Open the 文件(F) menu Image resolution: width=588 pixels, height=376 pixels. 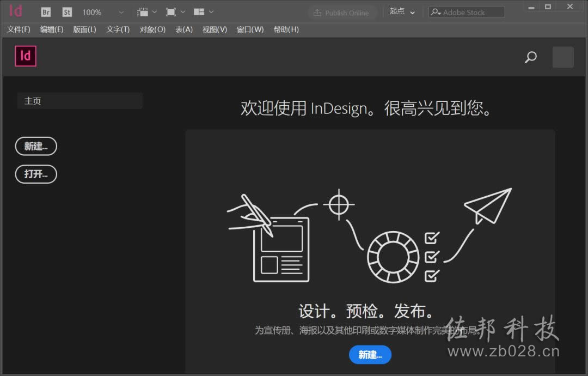19,29
